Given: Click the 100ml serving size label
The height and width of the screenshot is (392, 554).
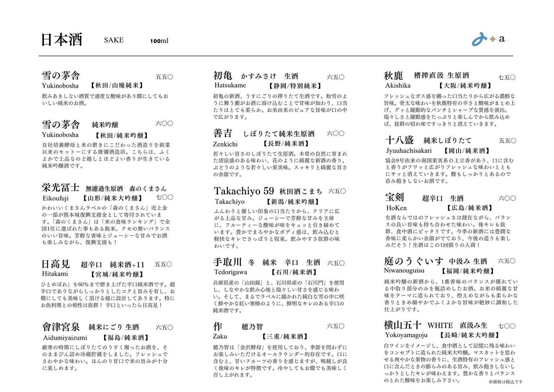Looking at the screenshot, I should 159,41.
